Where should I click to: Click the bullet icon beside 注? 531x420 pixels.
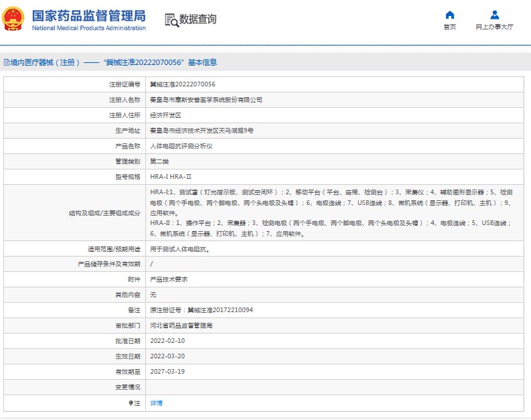131,403
